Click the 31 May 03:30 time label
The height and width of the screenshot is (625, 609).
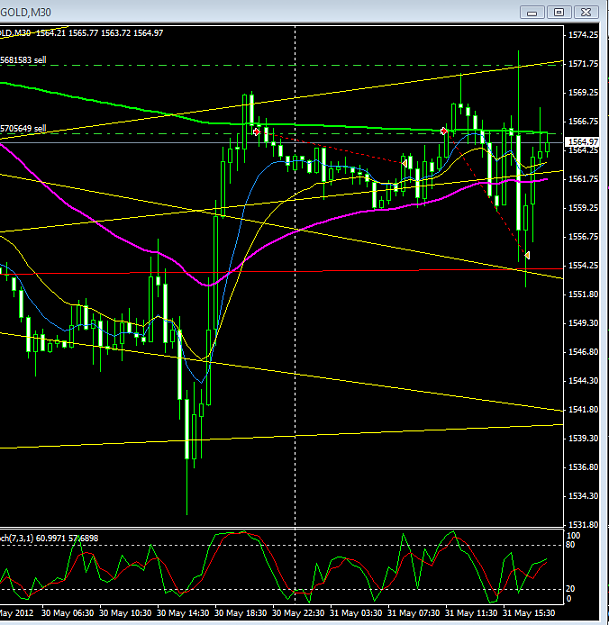(356, 613)
